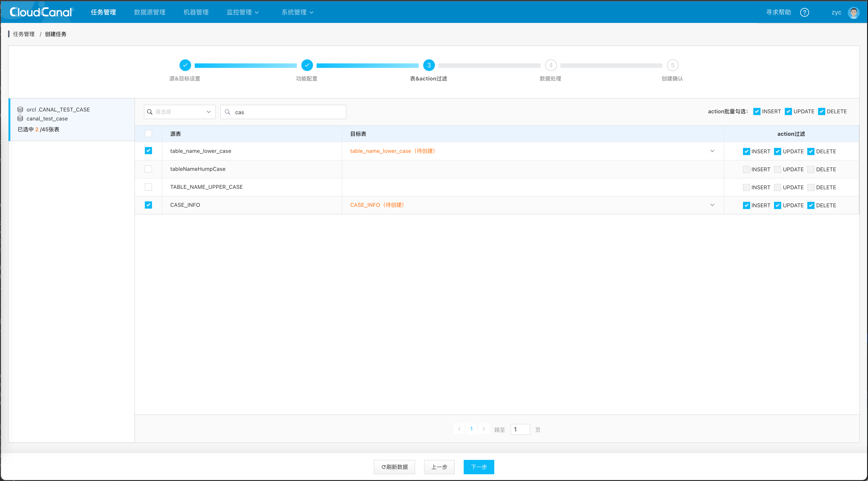Open the 数据源管理 menu item

pos(150,12)
